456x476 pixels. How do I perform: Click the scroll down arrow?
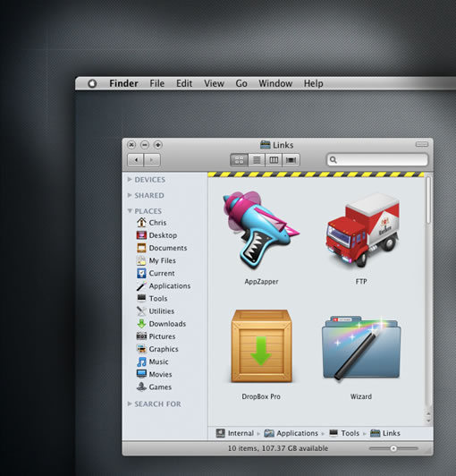click(x=428, y=421)
